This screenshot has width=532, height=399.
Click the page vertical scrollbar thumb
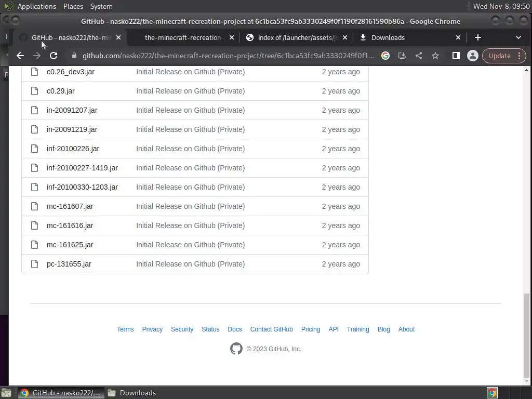pyautogui.click(x=526, y=335)
